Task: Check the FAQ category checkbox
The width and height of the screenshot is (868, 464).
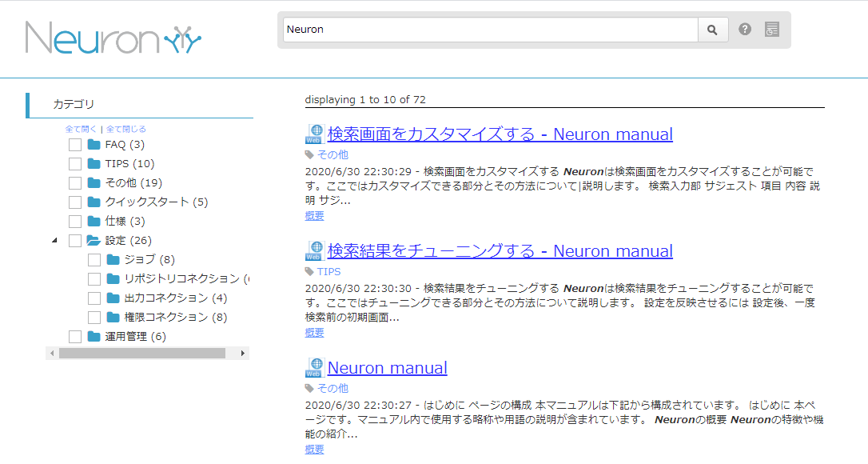Action: (x=75, y=145)
